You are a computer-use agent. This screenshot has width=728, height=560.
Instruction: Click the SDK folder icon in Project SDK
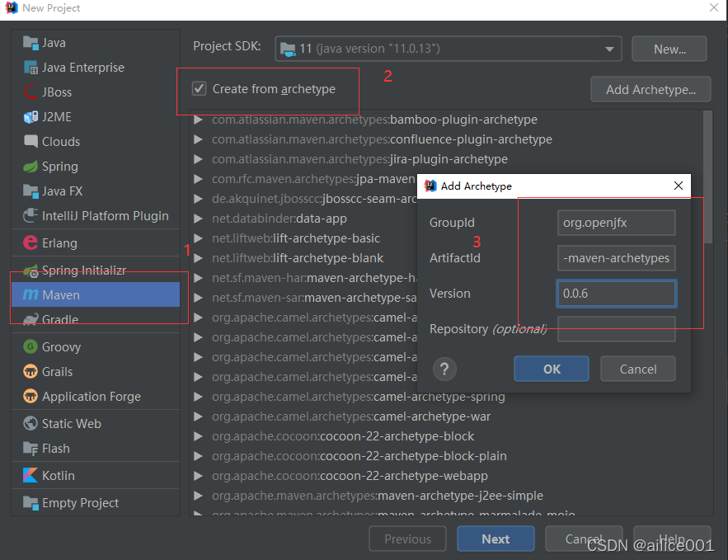pyautogui.click(x=288, y=49)
